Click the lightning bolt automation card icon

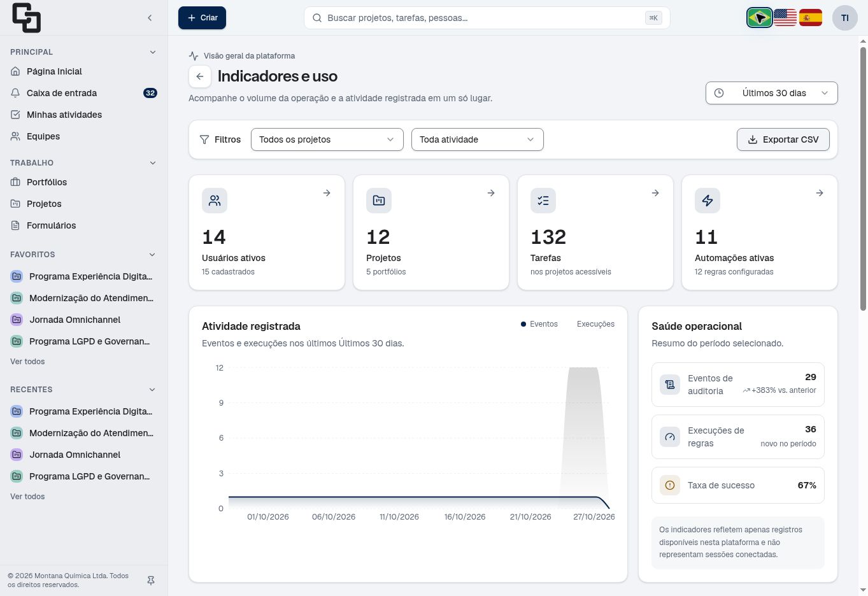708,201
